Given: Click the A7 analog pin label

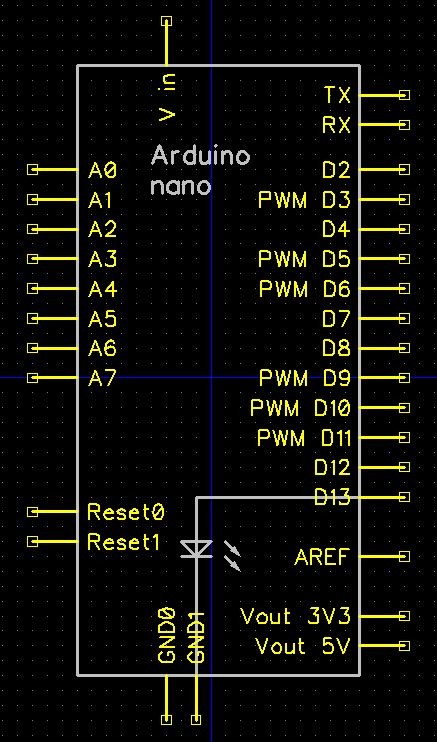Looking at the screenshot, I should [x=102, y=378].
